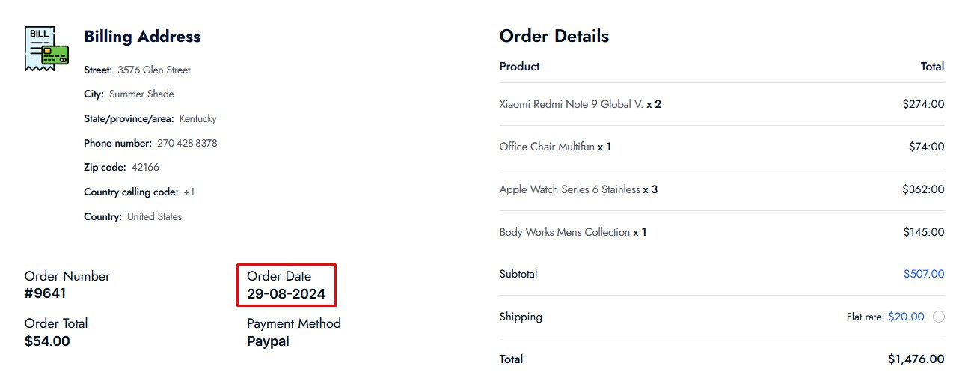Click the order number #9641
980x390 pixels.
pyautogui.click(x=46, y=293)
